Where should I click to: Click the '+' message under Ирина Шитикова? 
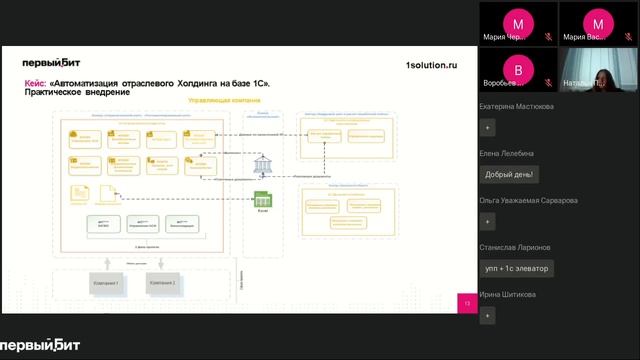point(487,316)
